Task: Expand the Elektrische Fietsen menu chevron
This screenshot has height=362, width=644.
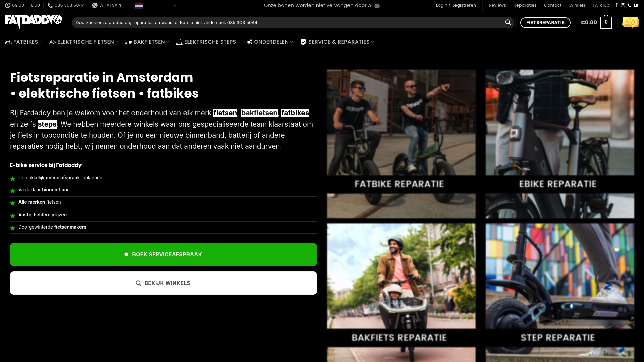Action: (x=117, y=42)
